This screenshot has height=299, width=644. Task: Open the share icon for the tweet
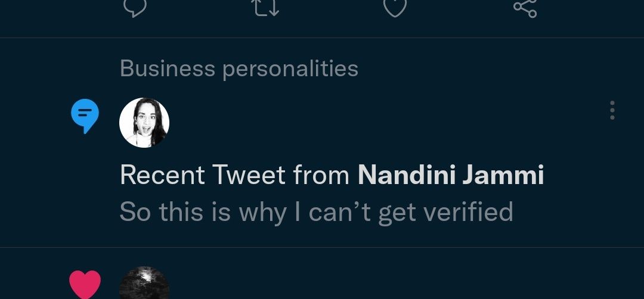[525, 7]
